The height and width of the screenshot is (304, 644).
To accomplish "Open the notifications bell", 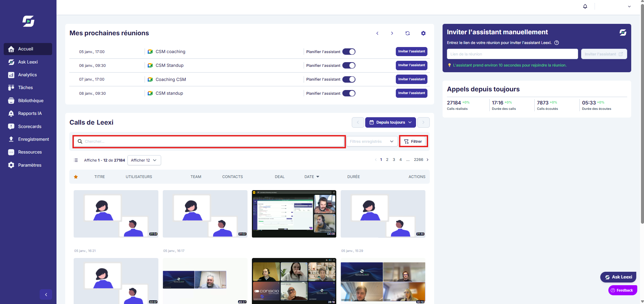I will tap(585, 6).
